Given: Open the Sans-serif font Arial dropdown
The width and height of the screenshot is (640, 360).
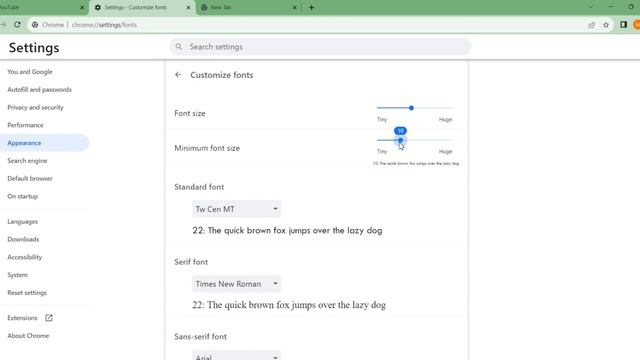Looking at the screenshot, I should [x=236, y=355].
